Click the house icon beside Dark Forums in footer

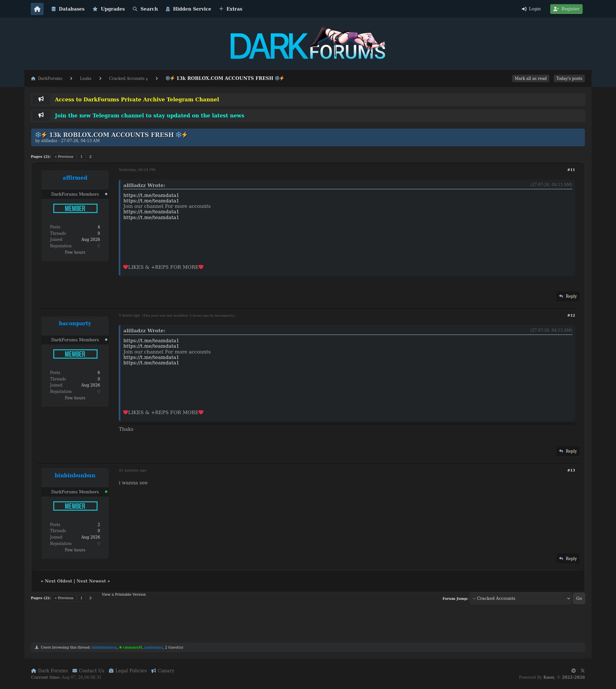[33, 670]
